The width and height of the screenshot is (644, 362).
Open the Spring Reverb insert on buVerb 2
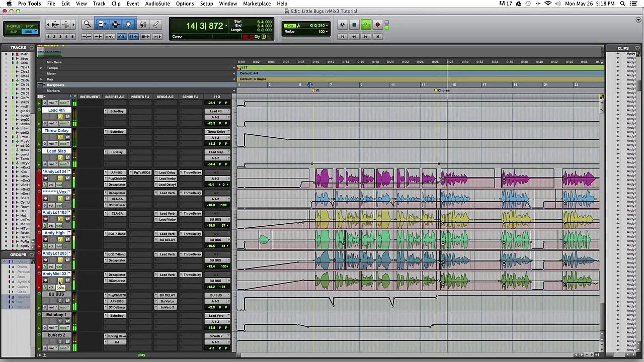[x=116, y=336]
